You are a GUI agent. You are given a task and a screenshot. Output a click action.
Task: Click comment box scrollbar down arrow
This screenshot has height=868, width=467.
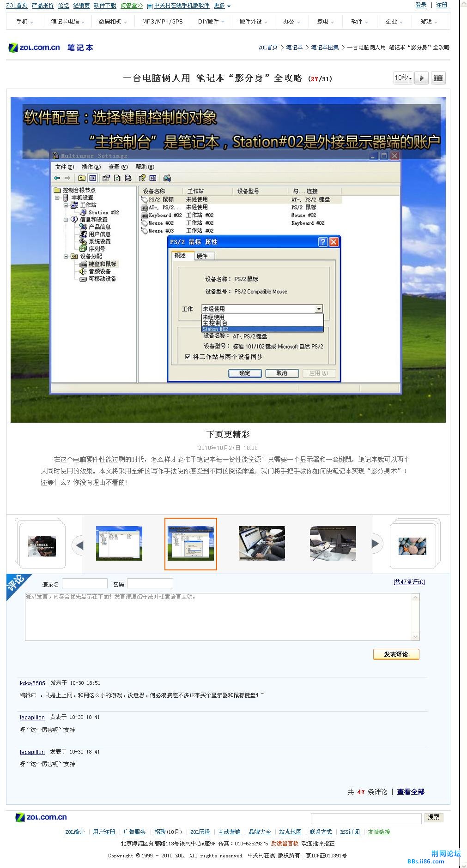click(416, 636)
